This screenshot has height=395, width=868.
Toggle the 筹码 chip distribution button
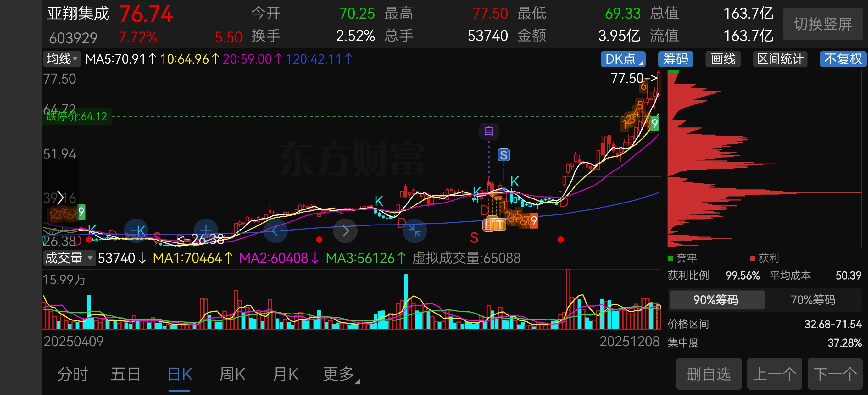[675, 59]
